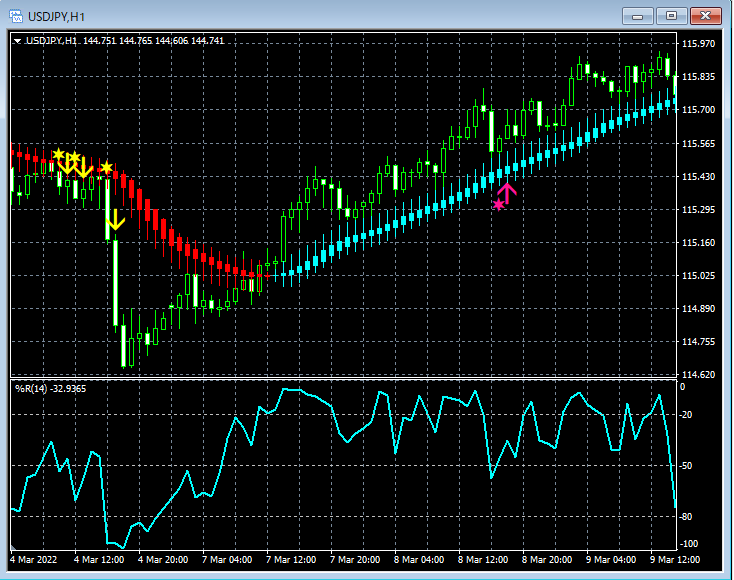Click the -100 level on %R scale

[x=688, y=544]
